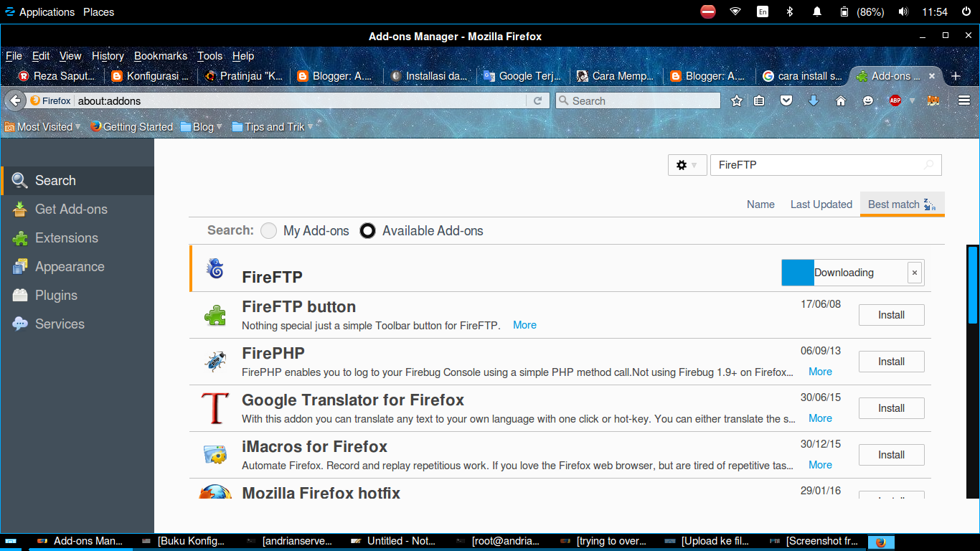Close the Add-ons tab
The image size is (980, 551).
tap(932, 75)
